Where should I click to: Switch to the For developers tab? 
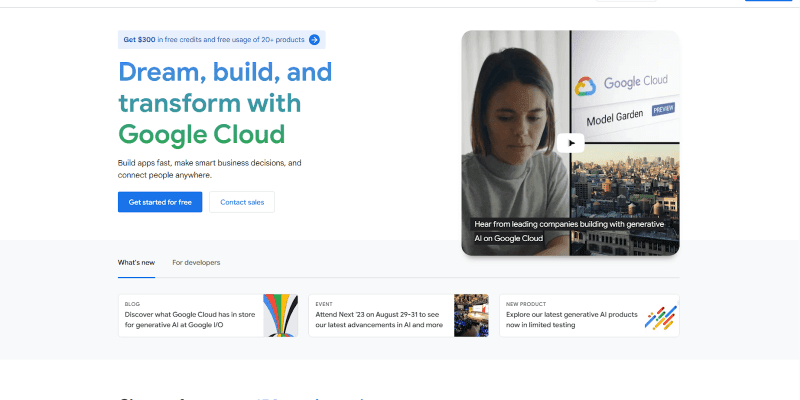196,263
